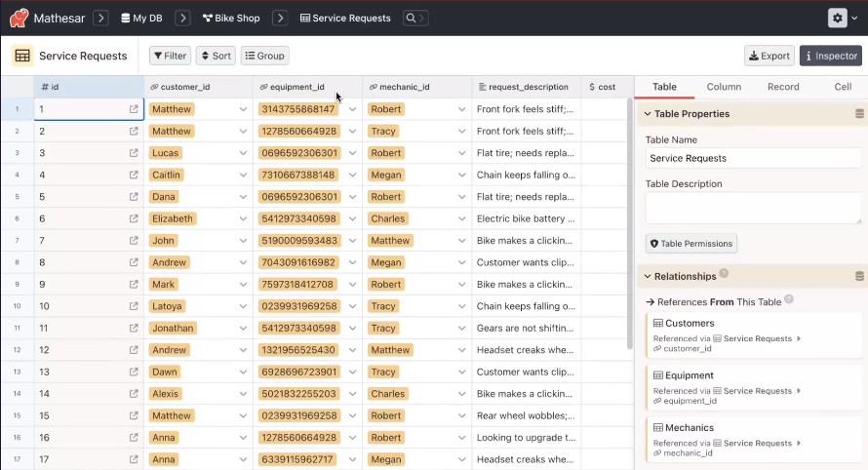The height and width of the screenshot is (470, 868).
Task: Open record 2 via its expand icon
Action: (134, 132)
